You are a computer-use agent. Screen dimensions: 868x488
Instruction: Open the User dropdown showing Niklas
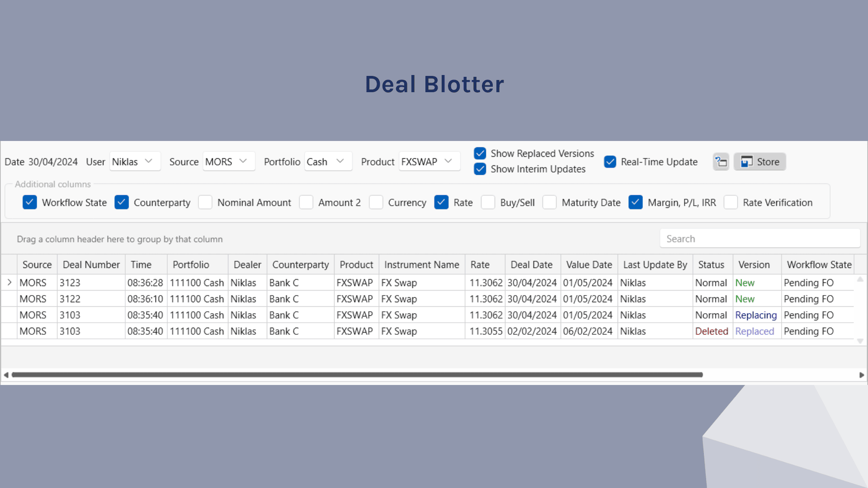135,162
